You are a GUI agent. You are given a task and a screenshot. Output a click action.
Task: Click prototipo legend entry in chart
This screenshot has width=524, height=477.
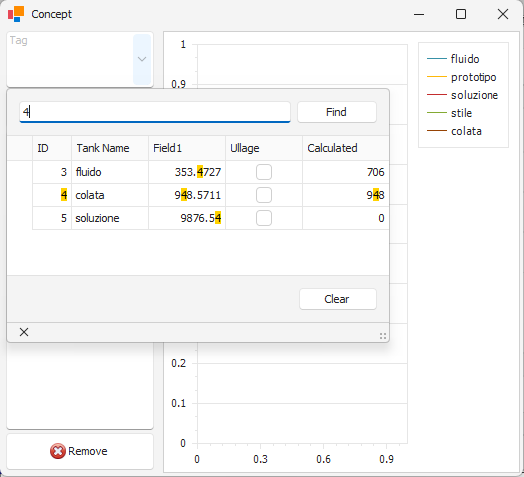pyautogui.click(x=462, y=77)
